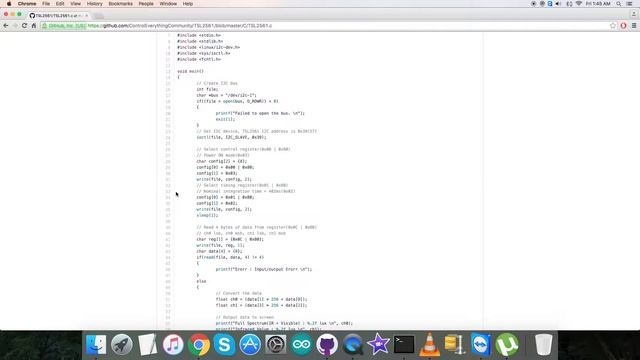Image resolution: width=640 pixels, height=360 pixels.
Task: Open a new tab next to TSL2561 tab
Action: pyautogui.click(x=98, y=16)
